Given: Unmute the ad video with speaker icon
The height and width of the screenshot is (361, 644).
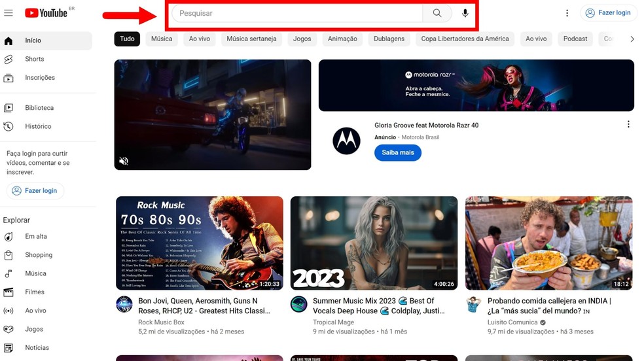Looking at the screenshot, I should (124, 161).
